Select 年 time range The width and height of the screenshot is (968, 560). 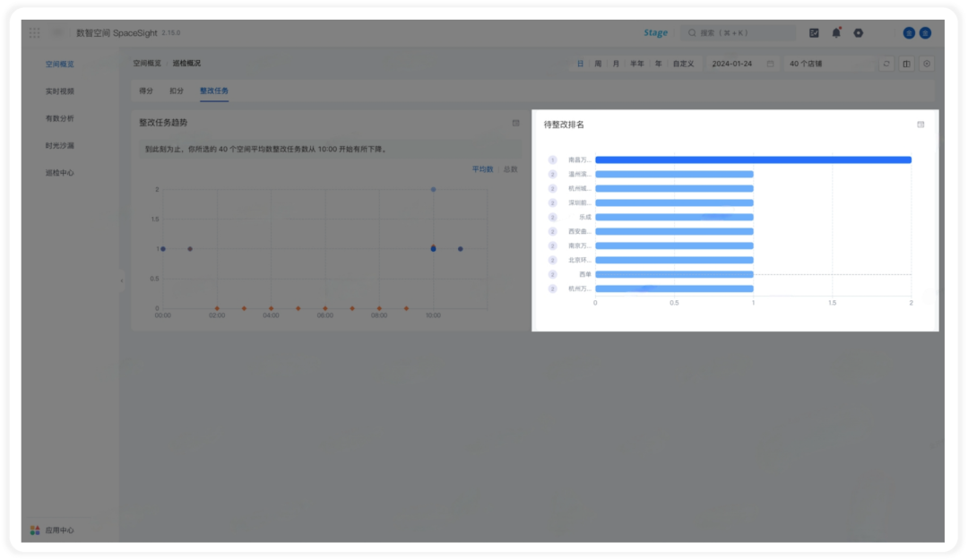click(x=658, y=64)
